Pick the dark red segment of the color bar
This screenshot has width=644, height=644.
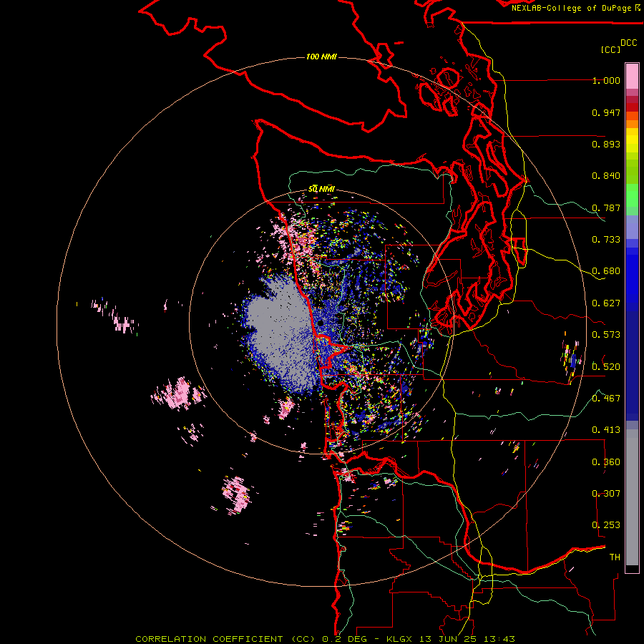click(x=632, y=107)
